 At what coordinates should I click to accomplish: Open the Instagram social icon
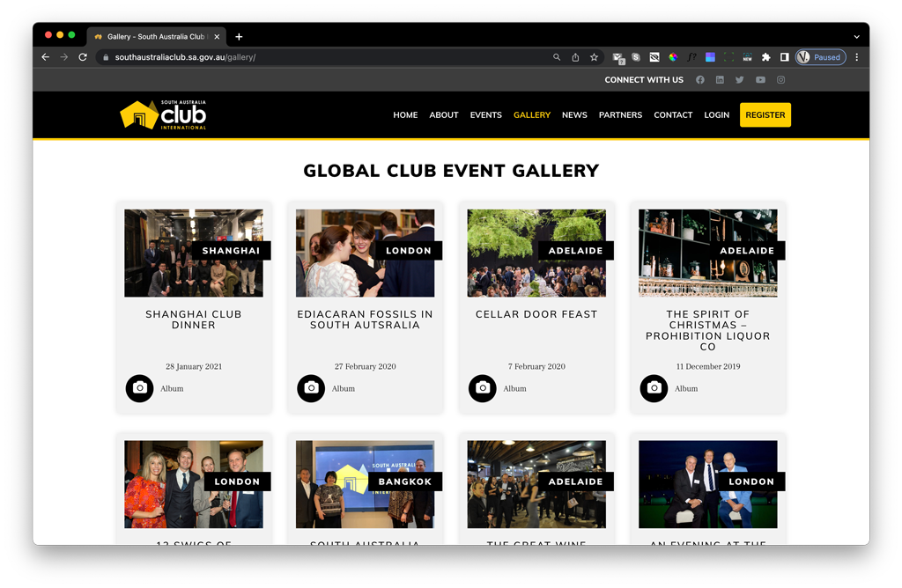(x=780, y=80)
